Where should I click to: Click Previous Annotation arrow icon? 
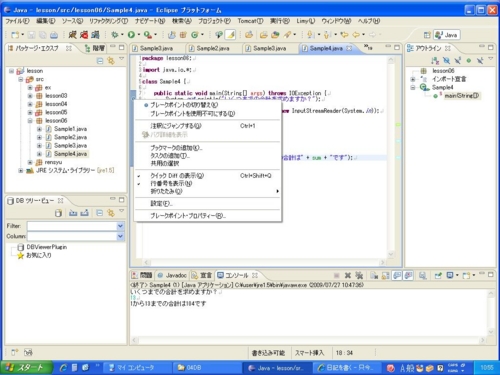click(327, 35)
